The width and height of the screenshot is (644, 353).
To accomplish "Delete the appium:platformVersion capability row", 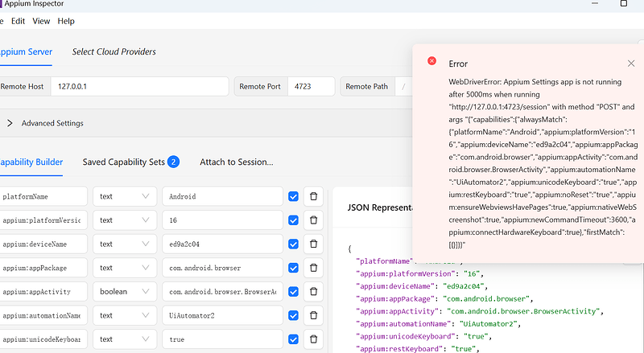I will 314,220.
